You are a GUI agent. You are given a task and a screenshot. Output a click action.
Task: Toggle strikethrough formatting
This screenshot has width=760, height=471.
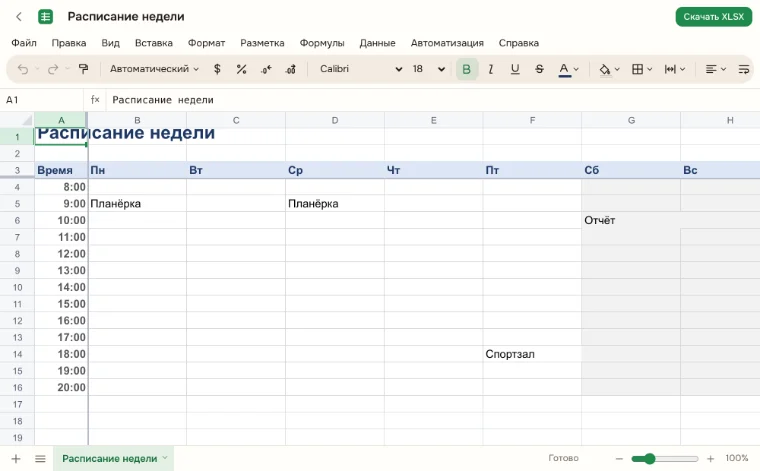539,69
